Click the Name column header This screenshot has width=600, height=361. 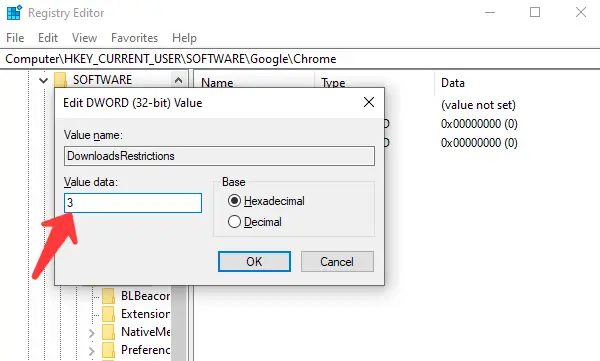pyautogui.click(x=217, y=83)
